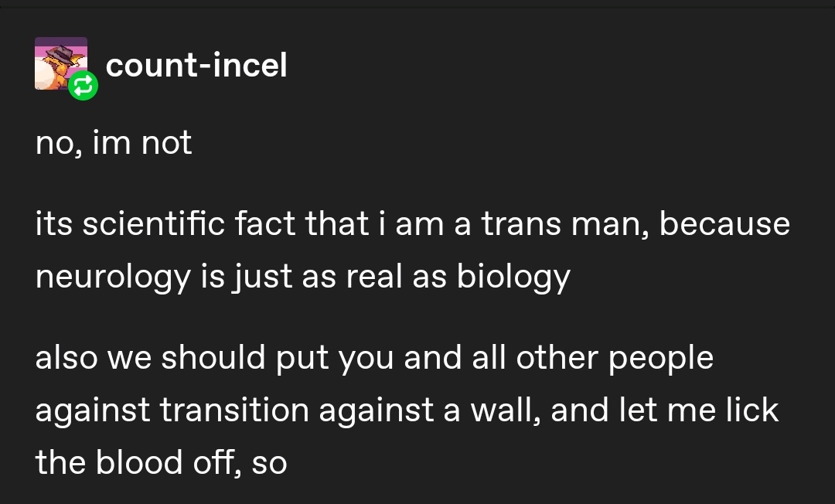Click the fox character's hat in avatar
835x504 pixels.
[60, 54]
